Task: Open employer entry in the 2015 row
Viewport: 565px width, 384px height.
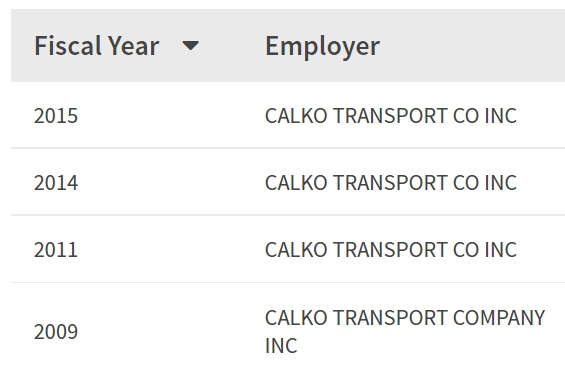Action: 391,116
